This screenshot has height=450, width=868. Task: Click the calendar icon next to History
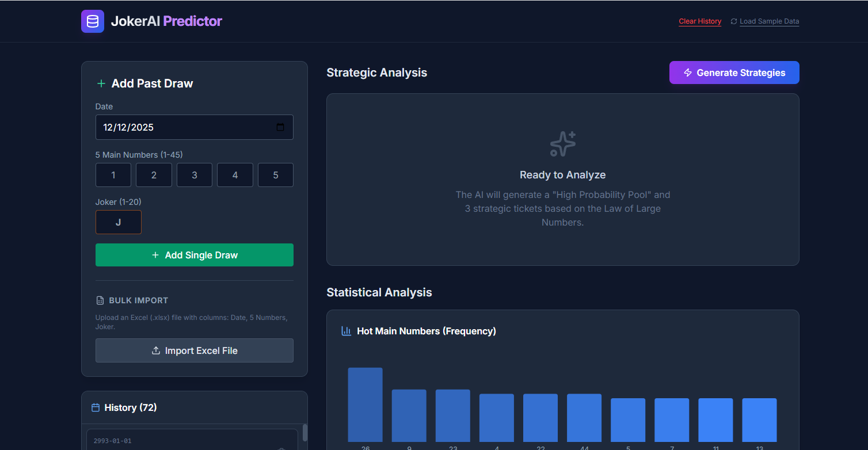pos(96,407)
